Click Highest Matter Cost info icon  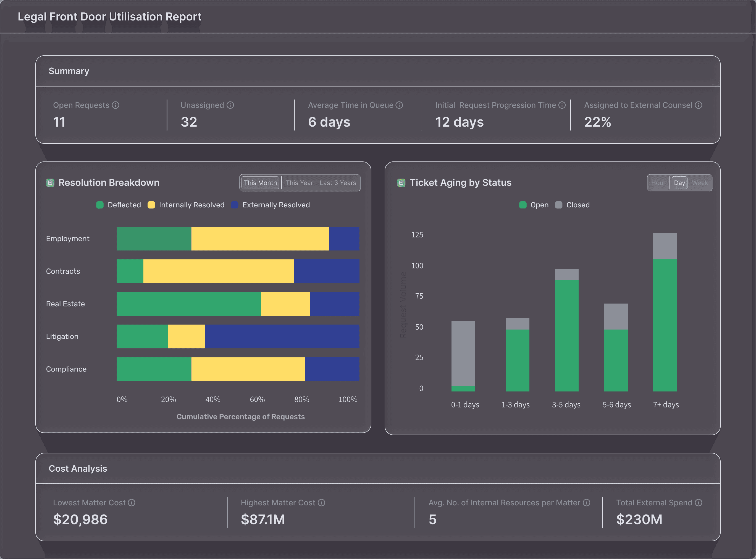point(322,503)
